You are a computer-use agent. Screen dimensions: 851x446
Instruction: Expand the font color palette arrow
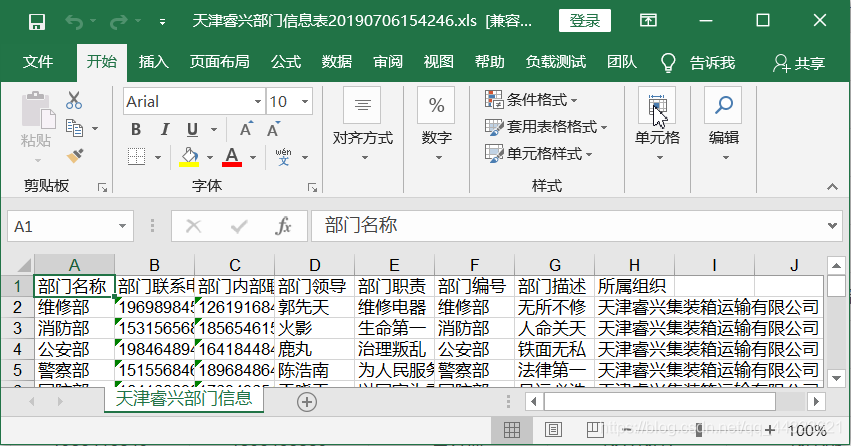click(253, 157)
